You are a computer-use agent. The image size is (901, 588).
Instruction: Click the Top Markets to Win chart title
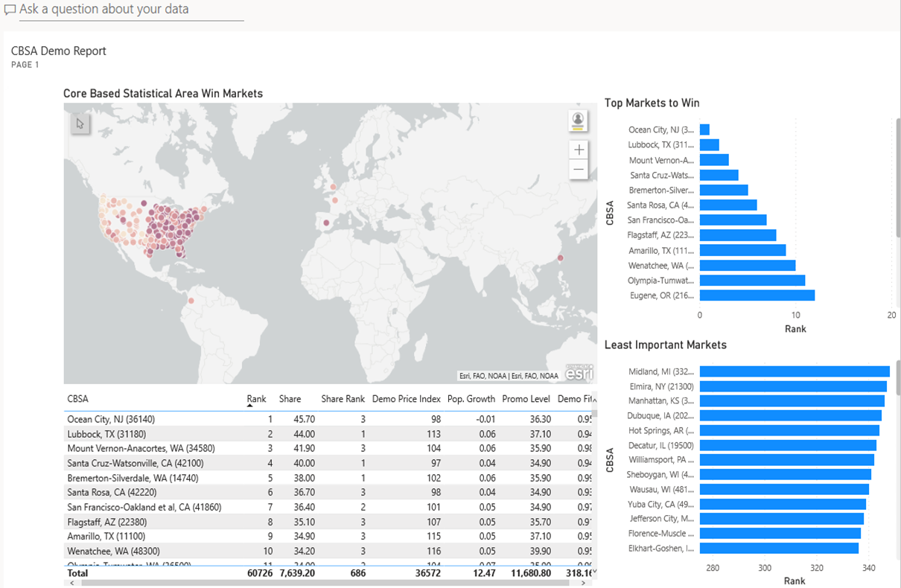652,103
